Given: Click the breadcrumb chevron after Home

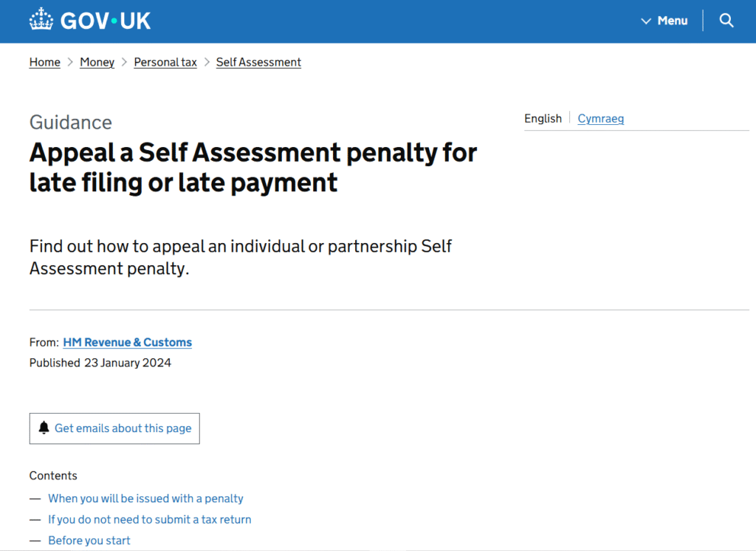Looking at the screenshot, I should click(70, 62).
